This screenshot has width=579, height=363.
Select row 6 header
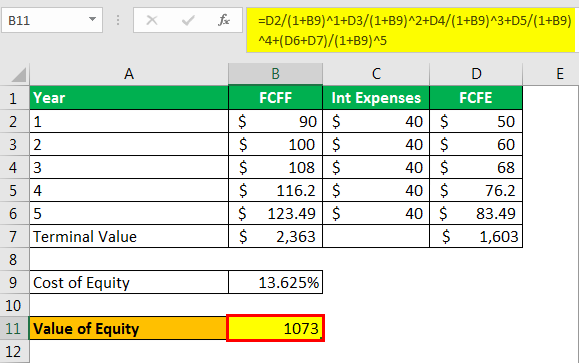coord(13,213)
